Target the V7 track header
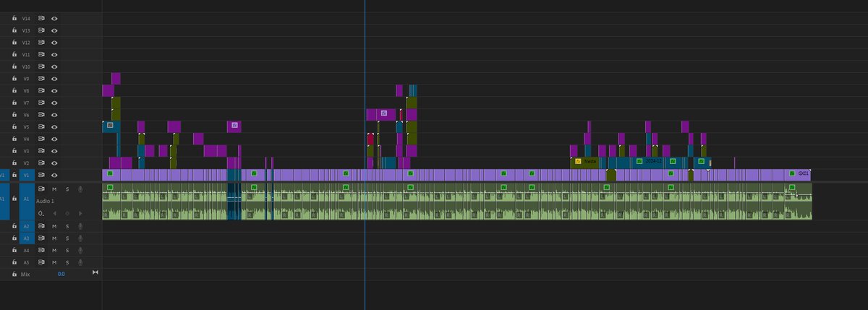 tap(27, 103)
